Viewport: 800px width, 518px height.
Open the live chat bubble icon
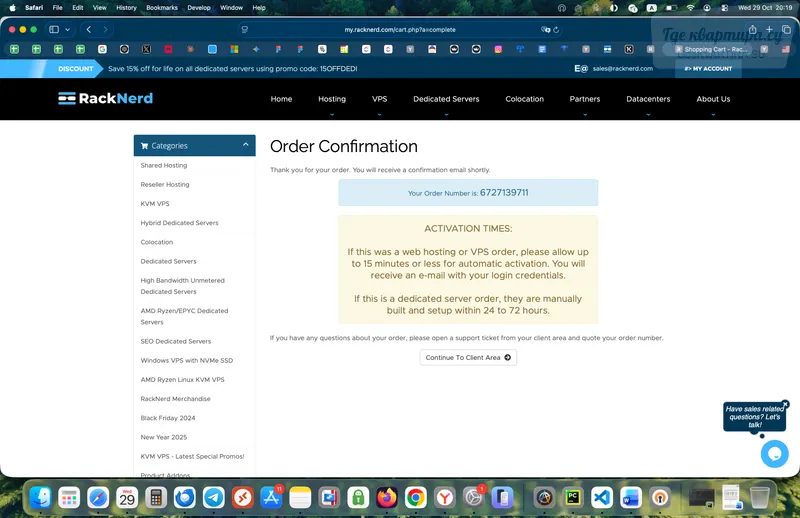[x=774, y=453]
